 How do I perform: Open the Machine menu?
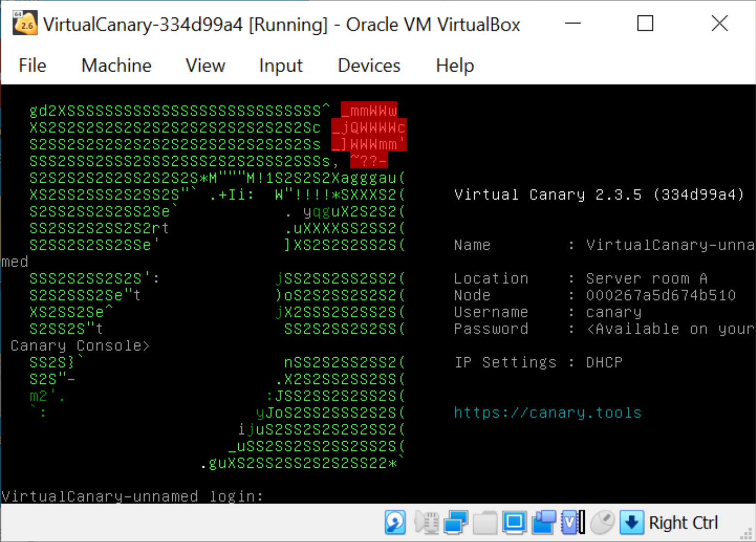[x=116, y=65]
